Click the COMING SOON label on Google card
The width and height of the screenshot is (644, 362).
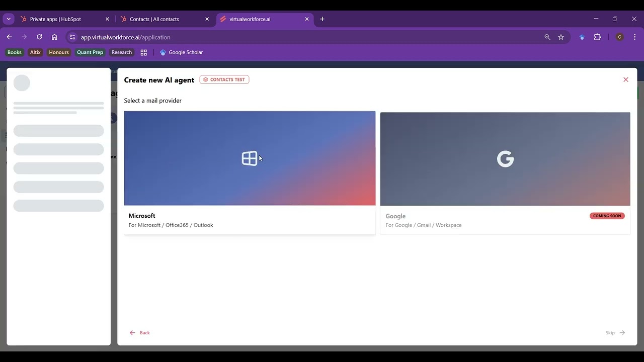607,216
